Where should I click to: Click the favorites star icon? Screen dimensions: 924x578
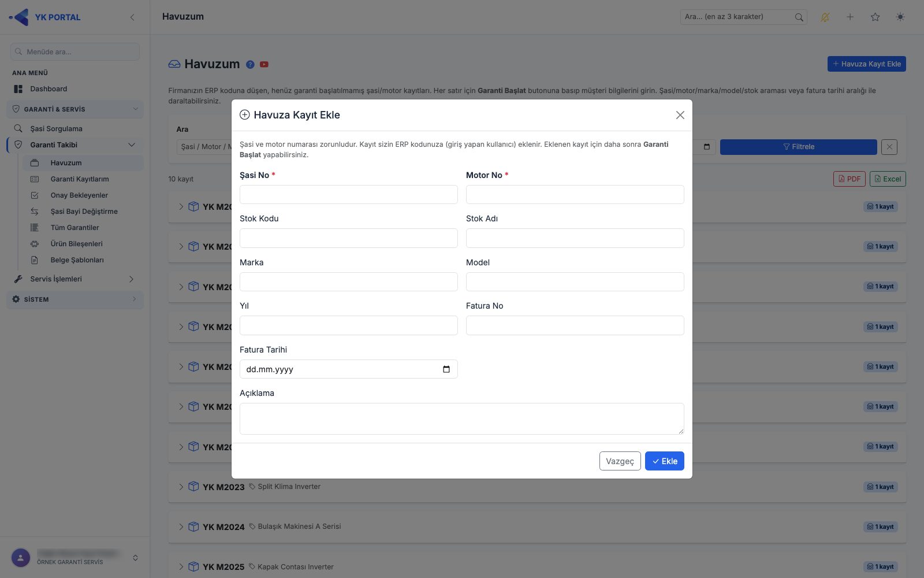point(875,17)
